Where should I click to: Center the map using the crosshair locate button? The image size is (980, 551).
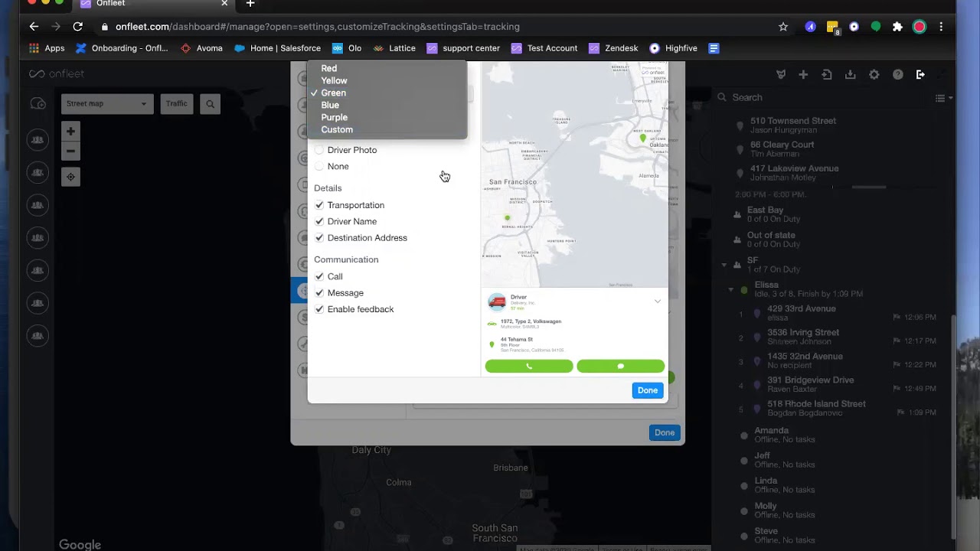tap(70, 177)
